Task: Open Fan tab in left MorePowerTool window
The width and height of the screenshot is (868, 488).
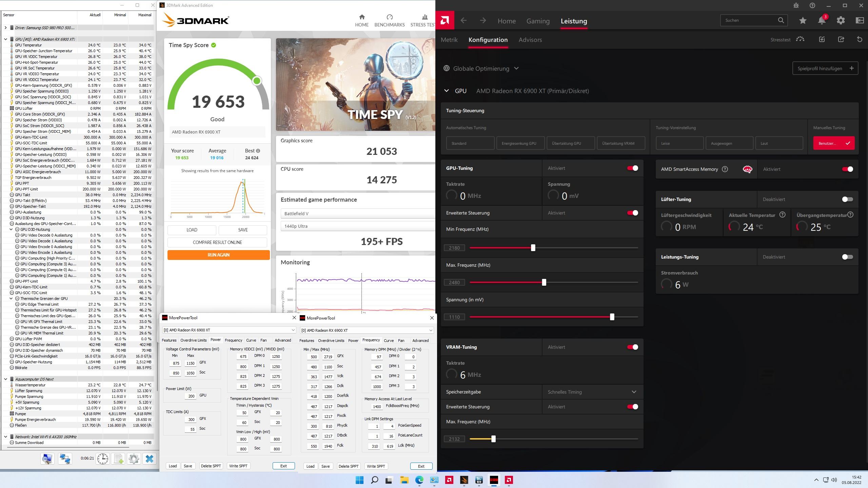Action: (x=263, y=340)
